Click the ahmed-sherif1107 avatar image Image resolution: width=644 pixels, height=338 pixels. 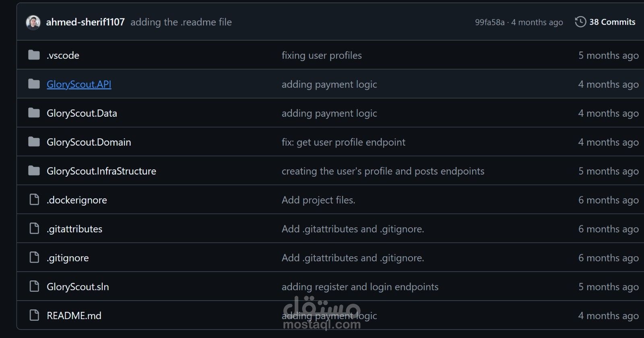coord(33,22)
